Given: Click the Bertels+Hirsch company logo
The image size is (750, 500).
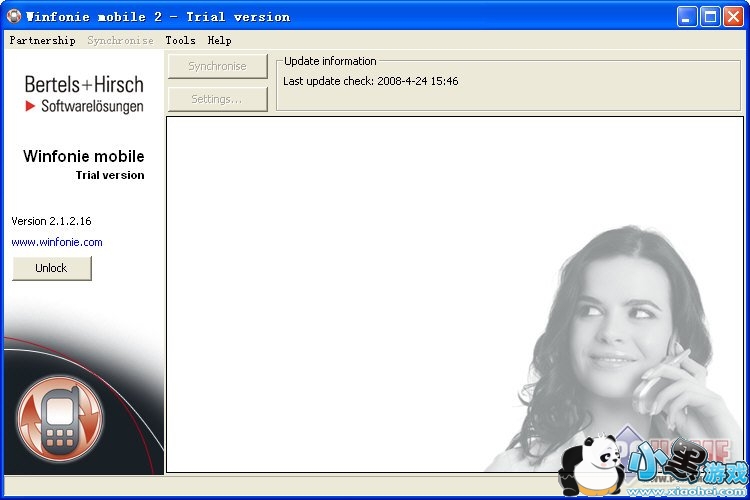Looking at the screenshot, I should [84, 94].
